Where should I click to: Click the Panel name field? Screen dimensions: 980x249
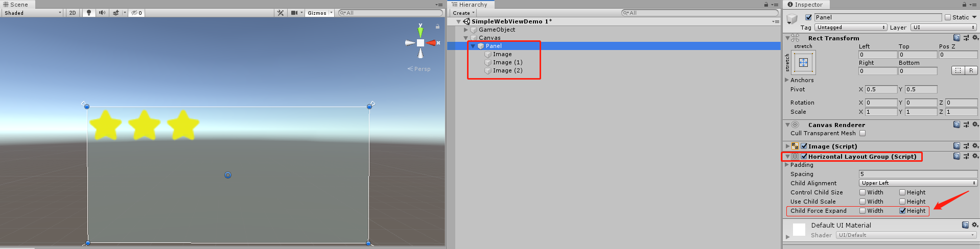[878, 17]
